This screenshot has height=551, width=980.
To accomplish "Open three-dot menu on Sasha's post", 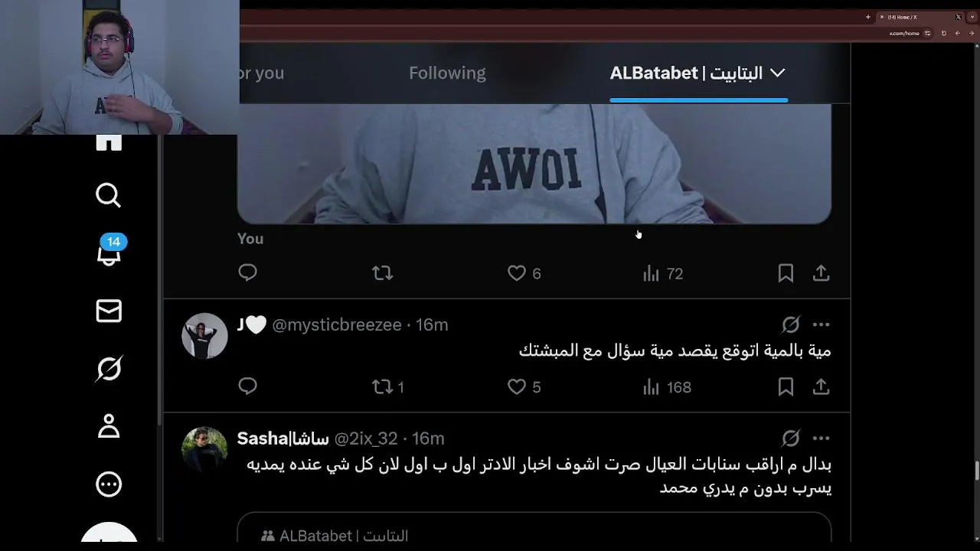I will click(821, 439).
